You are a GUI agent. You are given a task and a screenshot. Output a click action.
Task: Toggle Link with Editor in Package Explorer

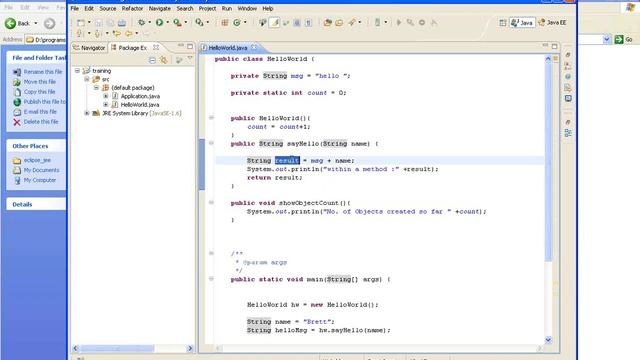tap(164, 60)
